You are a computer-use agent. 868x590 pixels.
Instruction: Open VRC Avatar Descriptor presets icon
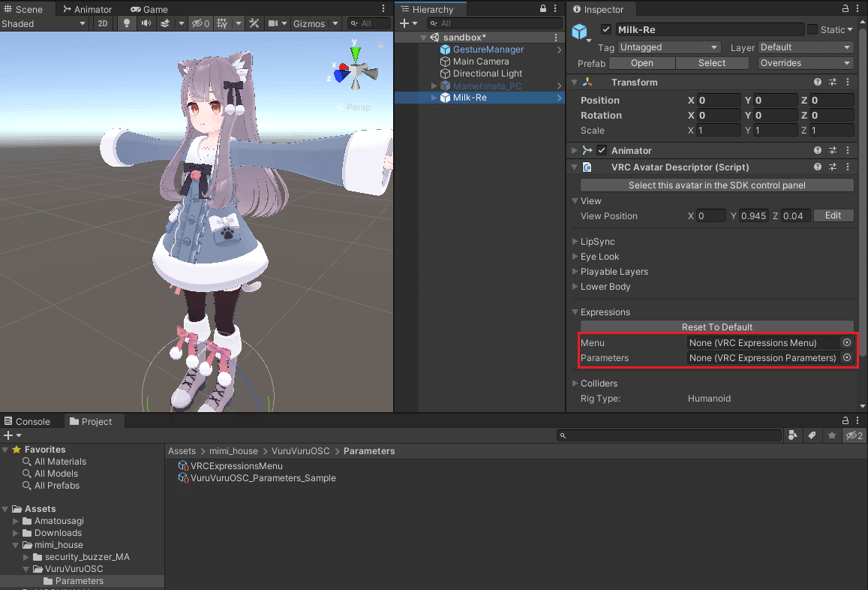[x=833, y=167]
